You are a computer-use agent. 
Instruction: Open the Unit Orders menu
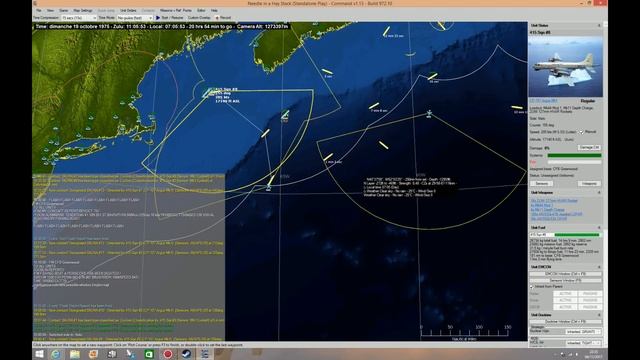128,10
